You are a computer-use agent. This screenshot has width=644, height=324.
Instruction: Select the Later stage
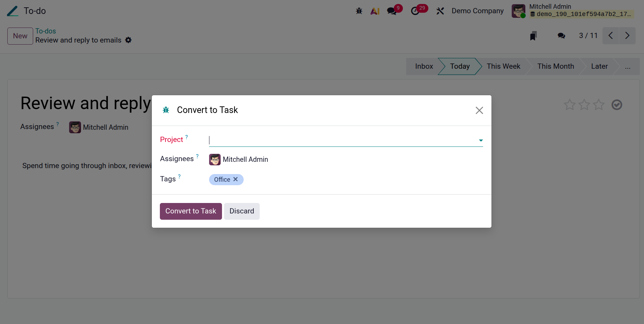[599, 67]
